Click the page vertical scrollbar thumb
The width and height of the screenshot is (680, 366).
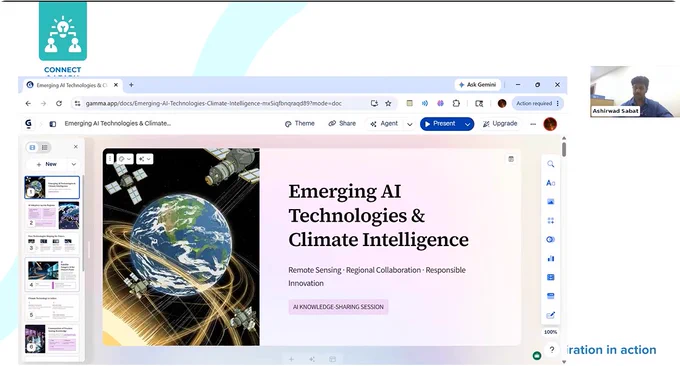tap(564, 149)
